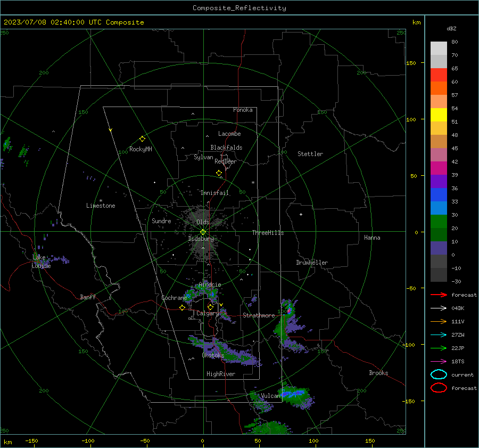The width and height of the screenshot is (479, 448).
Task: Click the Sylvan label
Action: pos(203,157)
